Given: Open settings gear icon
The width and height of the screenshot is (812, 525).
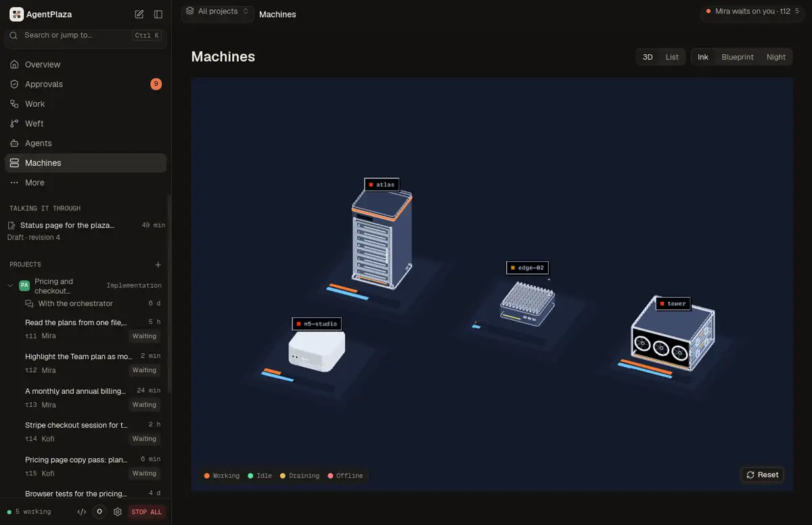Looking at the screenshot, I should 118,512.
